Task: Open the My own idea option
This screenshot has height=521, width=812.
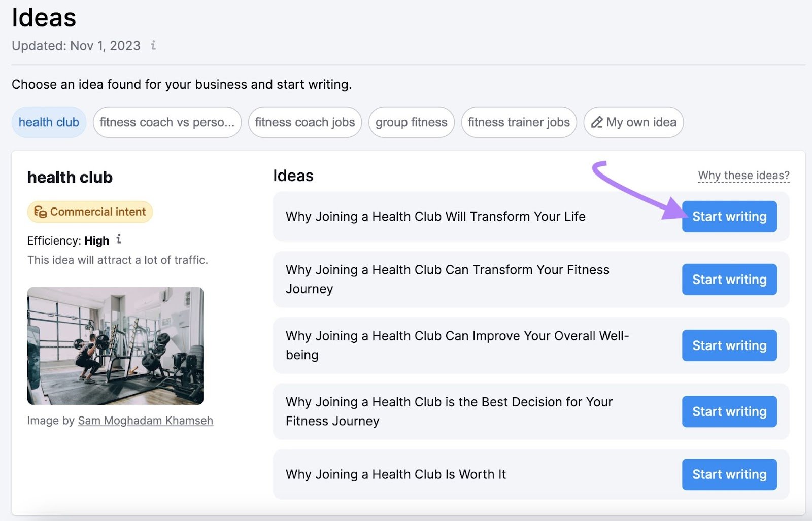Action: pos(633,122)
